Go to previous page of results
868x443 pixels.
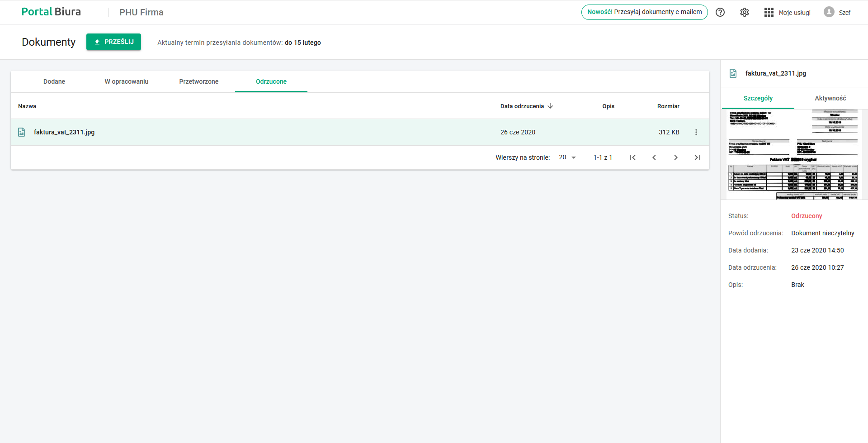pyautogui.click(x=654, y=157)
